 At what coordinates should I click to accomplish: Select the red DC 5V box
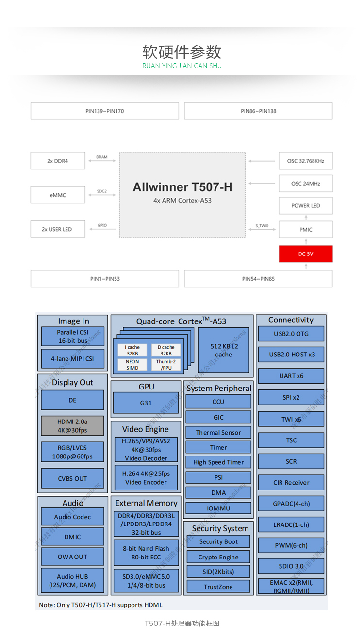click(x=305, y=253)
